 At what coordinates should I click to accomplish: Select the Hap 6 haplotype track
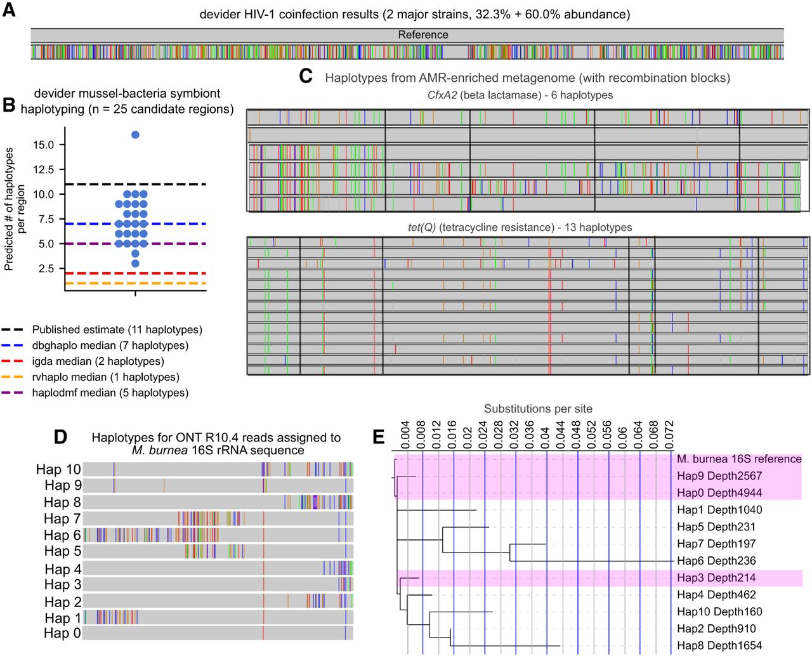coord(218,535)
